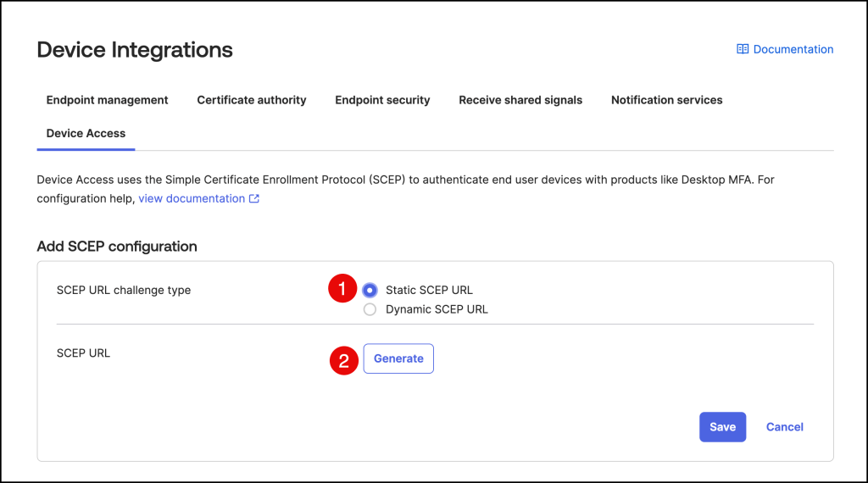Choose the Dynamic SCEP URL radio button

point(370,309)
